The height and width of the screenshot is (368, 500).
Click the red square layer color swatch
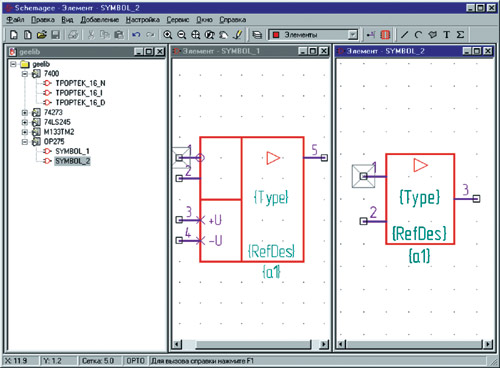coord(276,35)
